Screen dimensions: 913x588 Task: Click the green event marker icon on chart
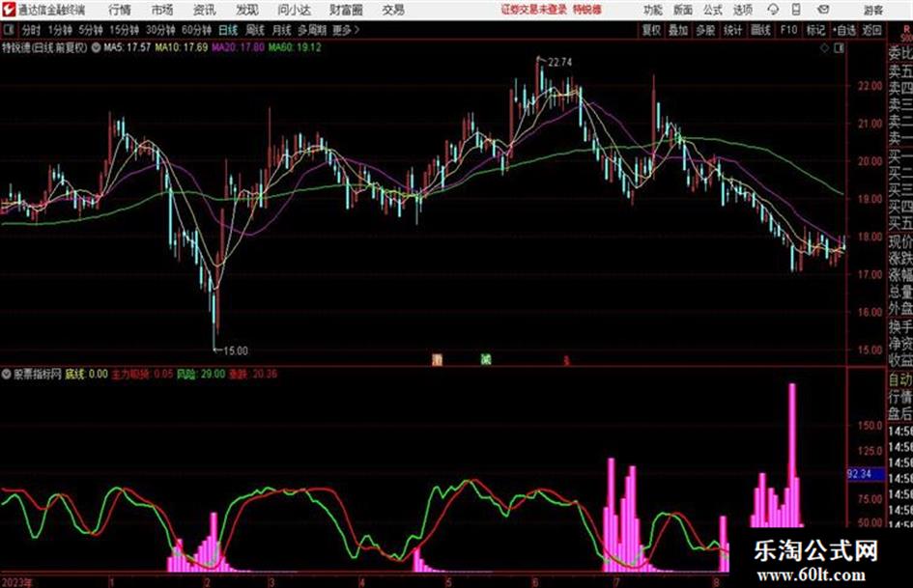486,360
